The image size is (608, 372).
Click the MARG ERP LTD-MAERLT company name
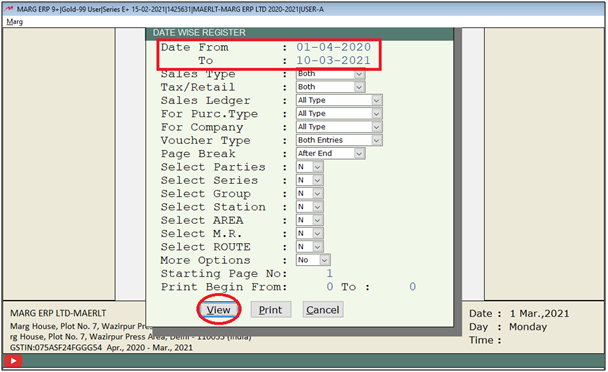click(x=58, y=313)
